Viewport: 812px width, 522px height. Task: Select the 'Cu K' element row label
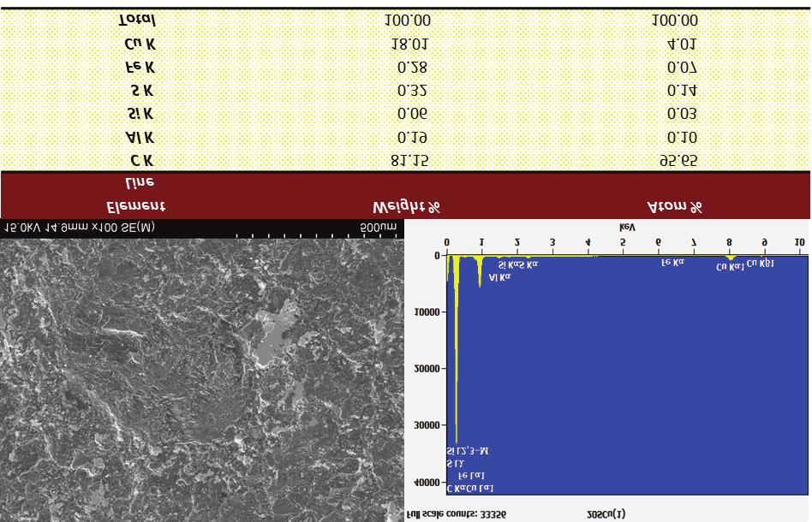(140, 44)
